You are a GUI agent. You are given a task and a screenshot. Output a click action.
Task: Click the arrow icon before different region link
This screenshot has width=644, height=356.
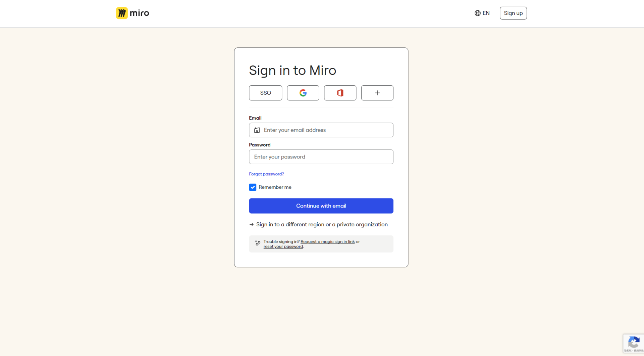point(251,224)
